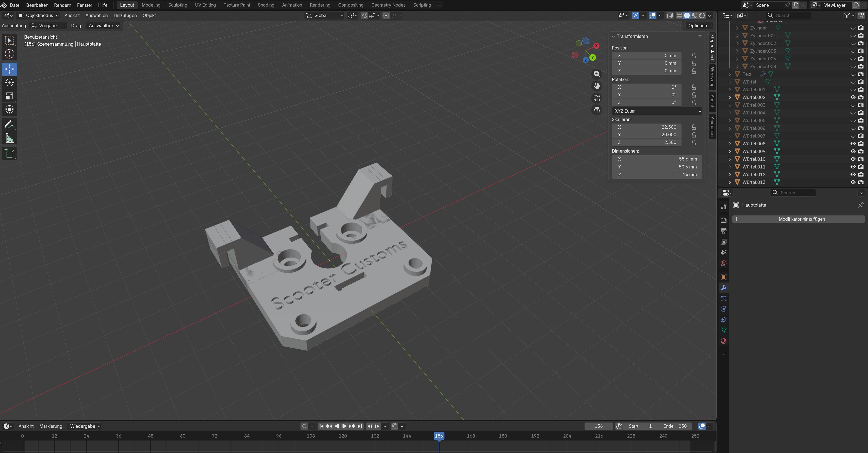
Task: Expand the Zylinder.002 outliner item
Action: 737,44
